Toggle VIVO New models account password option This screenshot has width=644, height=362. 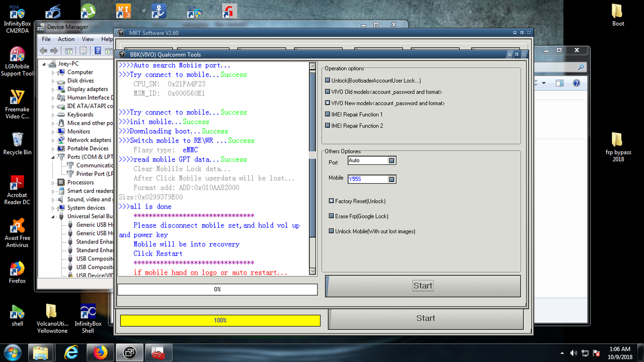(x=328, y=103)
